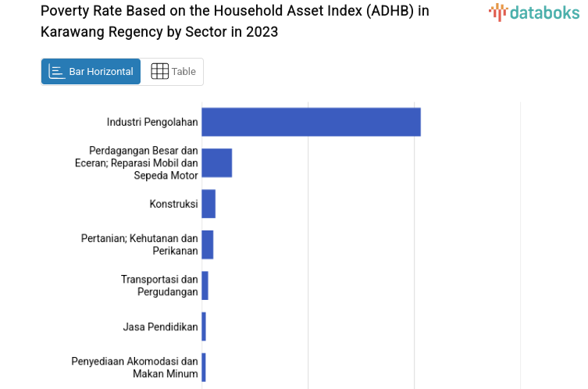Click the Konstruksi bar
Screen dimensions: 588x389
208,204
